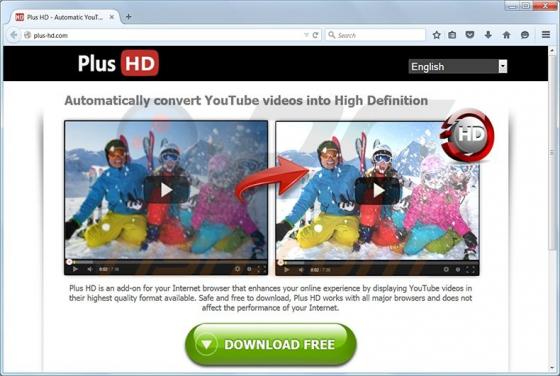This screenshot has height=376, width=560.
Task: Click the round HD badge
Action: point(468,135)
